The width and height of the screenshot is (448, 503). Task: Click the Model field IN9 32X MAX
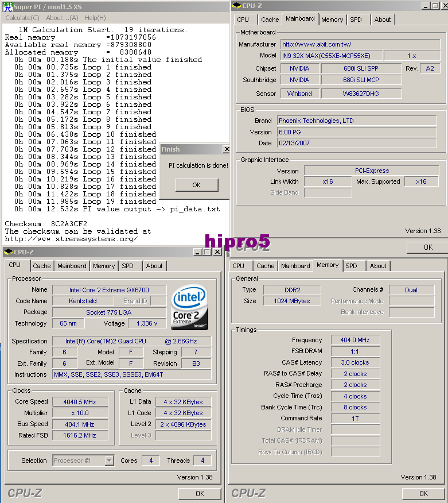[332, 56]
